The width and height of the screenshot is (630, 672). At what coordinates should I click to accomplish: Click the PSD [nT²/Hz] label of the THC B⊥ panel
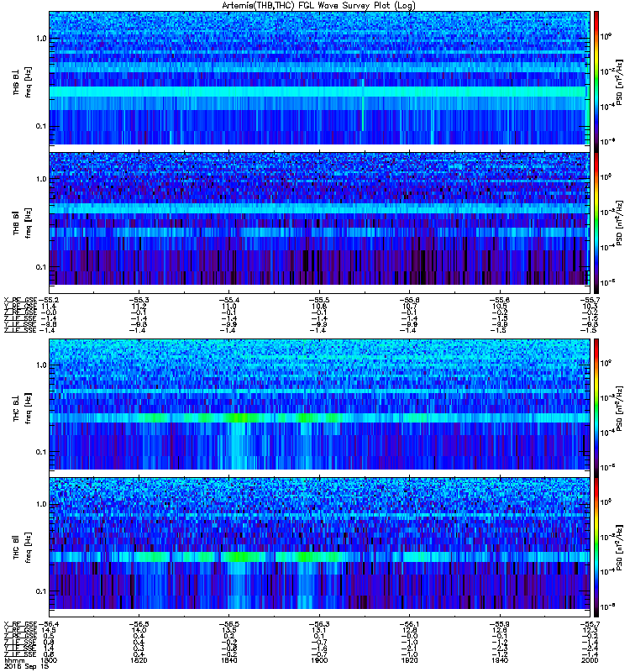(x=617, y=408)
